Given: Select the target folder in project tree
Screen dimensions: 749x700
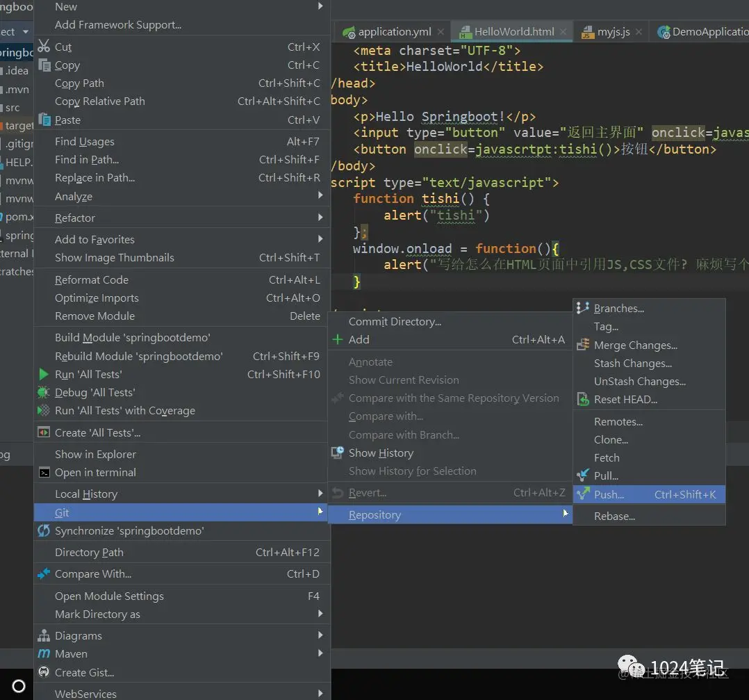Looking at the screenshot, I should click(17, 126).
